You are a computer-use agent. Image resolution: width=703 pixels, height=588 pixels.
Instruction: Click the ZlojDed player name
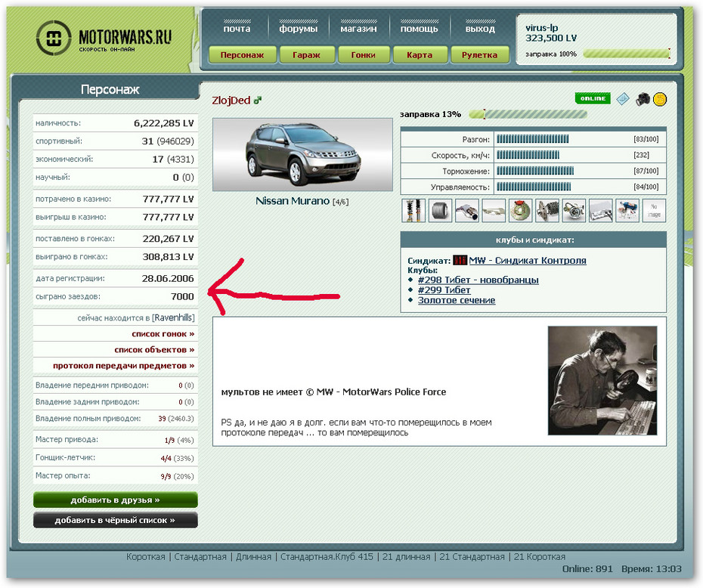231,101
